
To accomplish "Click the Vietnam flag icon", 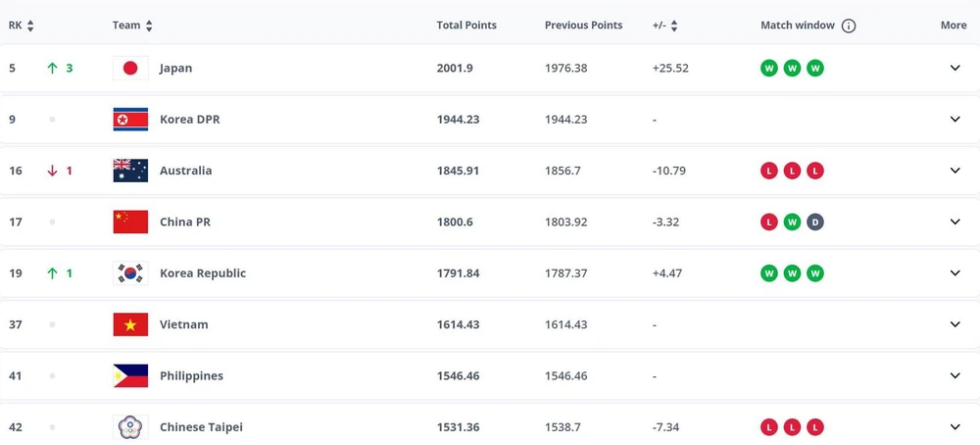I will pyautogui.click(x=130, y=324).
